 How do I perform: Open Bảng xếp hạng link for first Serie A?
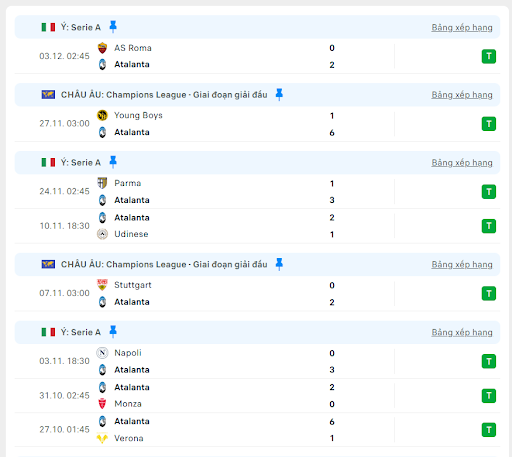tap(462, 27)
